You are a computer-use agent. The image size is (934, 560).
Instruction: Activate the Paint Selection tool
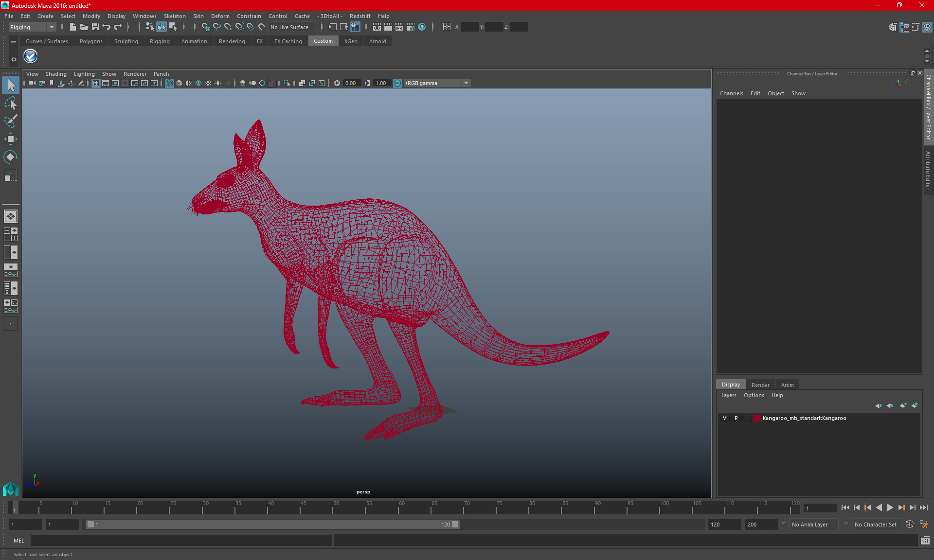10,121
